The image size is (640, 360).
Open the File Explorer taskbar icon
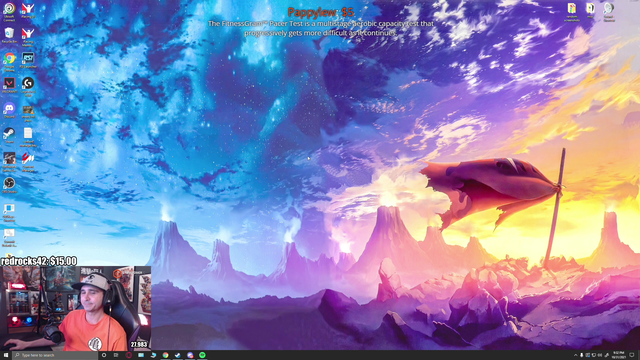click(x=141, y=355)
